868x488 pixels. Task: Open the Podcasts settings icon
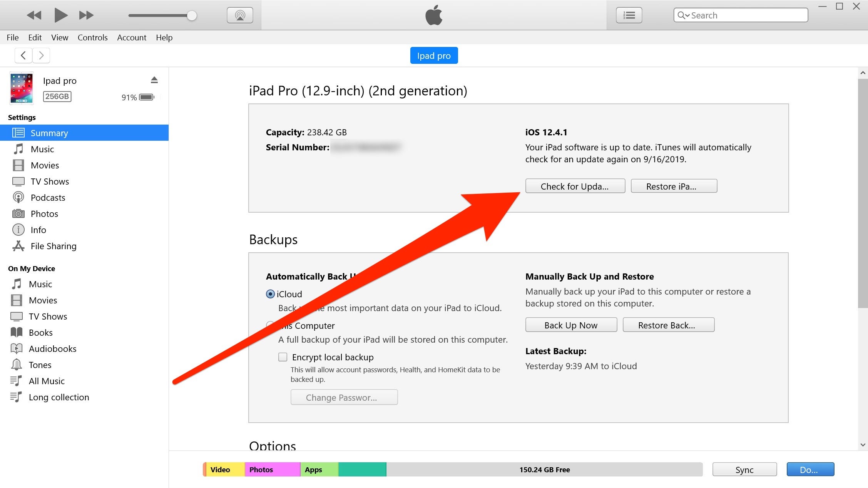pos(18,197)
